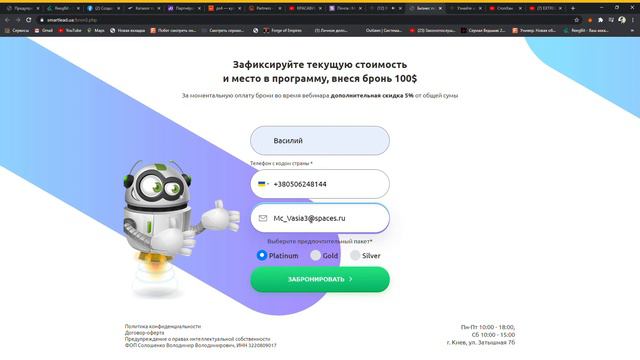Viewport: 640px width, 360px height.
Task: Open the Договор-оферта link
Action: (144, 333)
